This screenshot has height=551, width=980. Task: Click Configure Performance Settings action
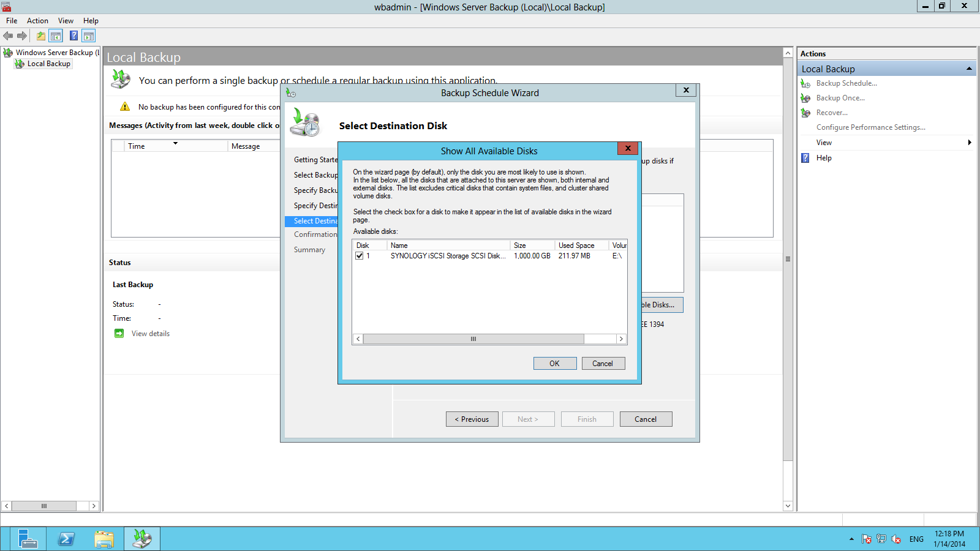[x=870, y=127]
